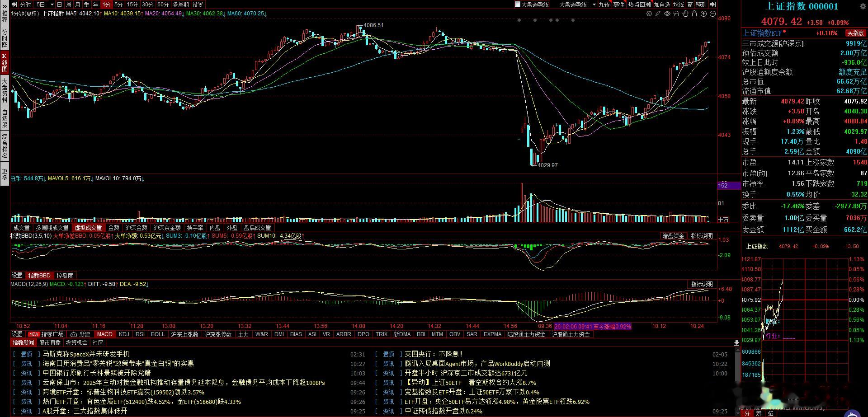
Task: Click 加自选 to add to watchlist
Action: (662, 5)
